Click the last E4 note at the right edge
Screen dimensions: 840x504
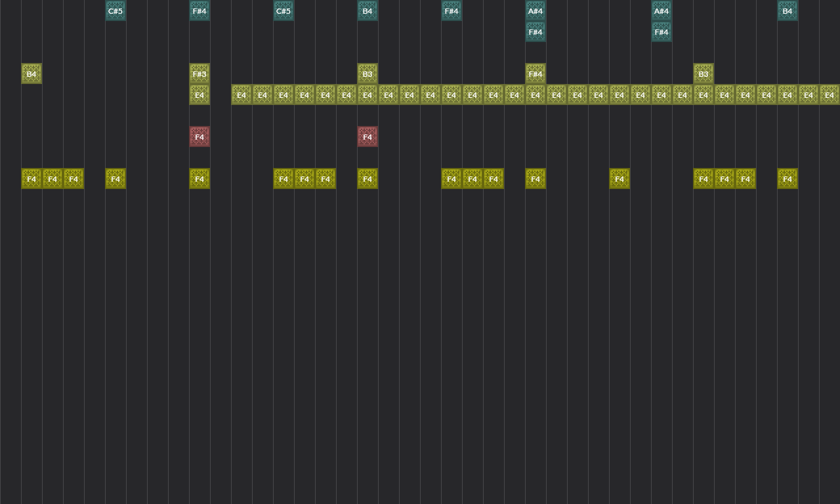click(x=829, y=94)
